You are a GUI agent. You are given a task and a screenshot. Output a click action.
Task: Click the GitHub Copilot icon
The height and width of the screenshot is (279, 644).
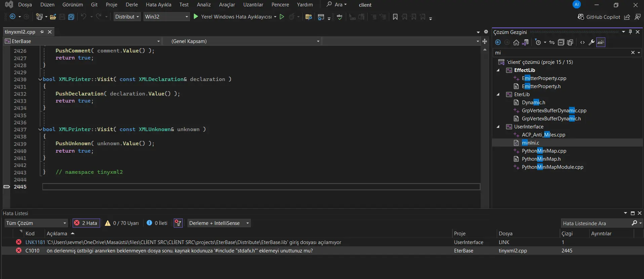[581, 17]
